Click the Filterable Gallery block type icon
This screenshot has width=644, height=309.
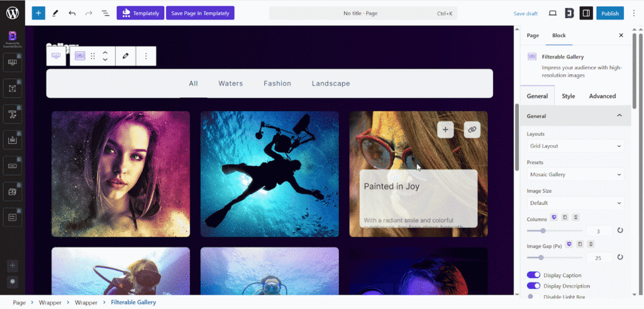click(80, 56)
